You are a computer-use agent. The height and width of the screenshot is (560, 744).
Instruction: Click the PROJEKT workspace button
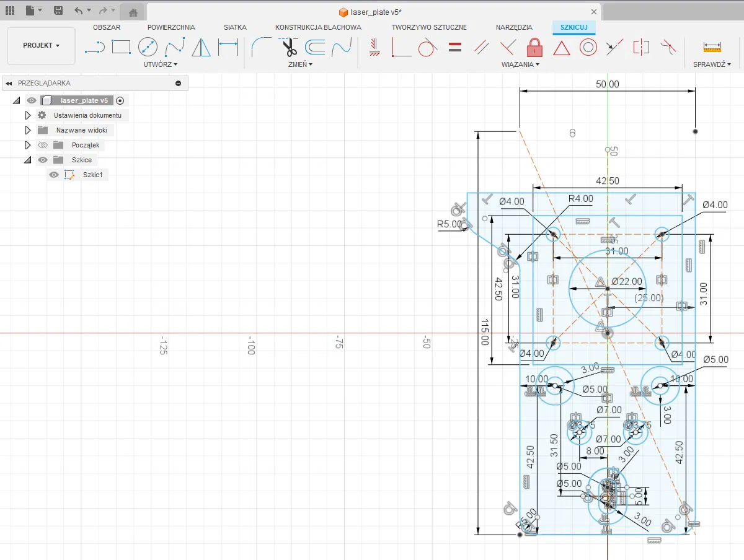41,46
